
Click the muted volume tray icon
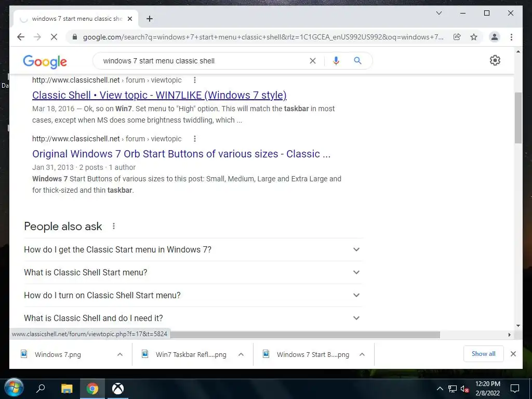click(464, 389)
